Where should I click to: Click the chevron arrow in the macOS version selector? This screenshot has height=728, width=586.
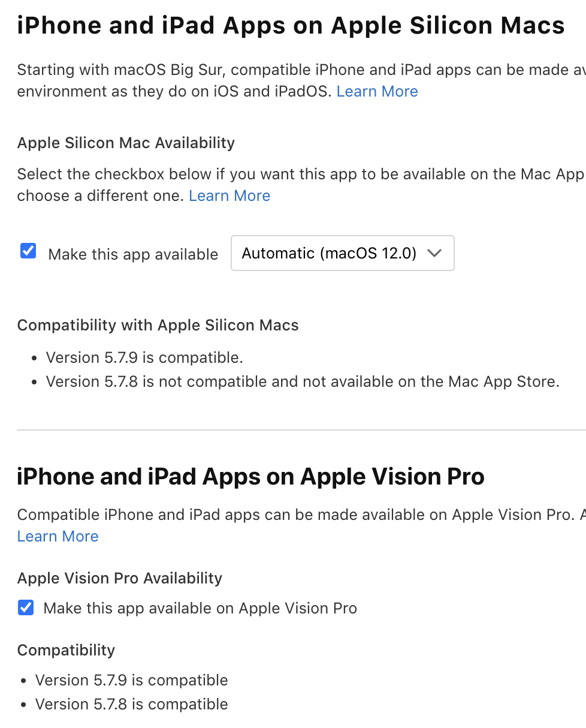click(435, 253)
